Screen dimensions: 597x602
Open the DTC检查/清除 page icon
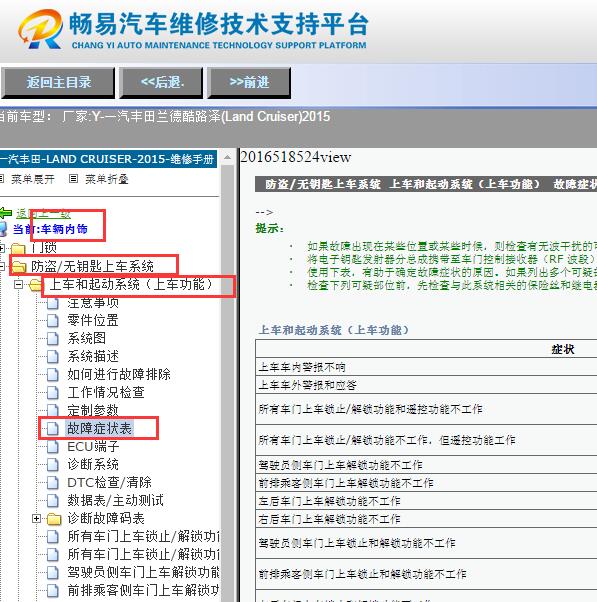(53, 483)
